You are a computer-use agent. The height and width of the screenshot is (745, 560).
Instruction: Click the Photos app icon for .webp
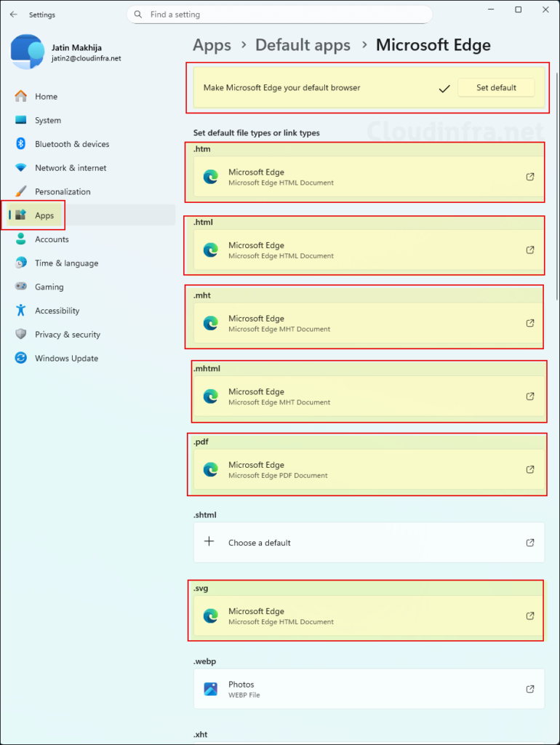tap(210, 689)
